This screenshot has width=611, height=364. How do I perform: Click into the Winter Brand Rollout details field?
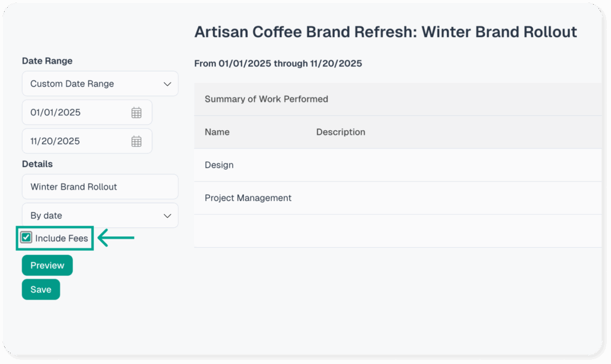click(100, 187)
